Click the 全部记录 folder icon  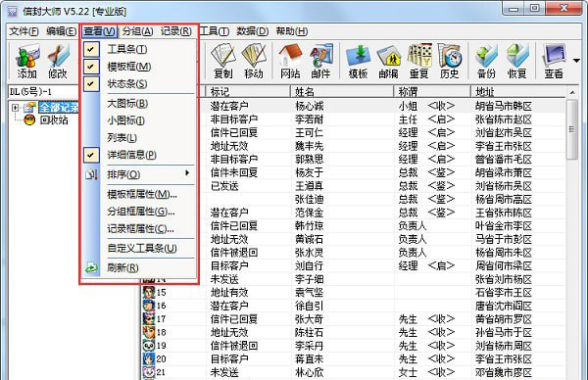click(29, 108)
